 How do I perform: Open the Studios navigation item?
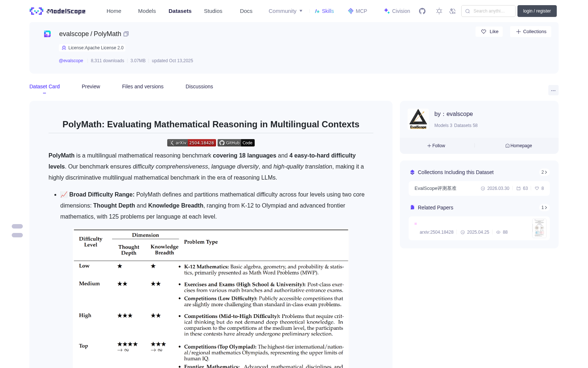[x=213, y=11]
